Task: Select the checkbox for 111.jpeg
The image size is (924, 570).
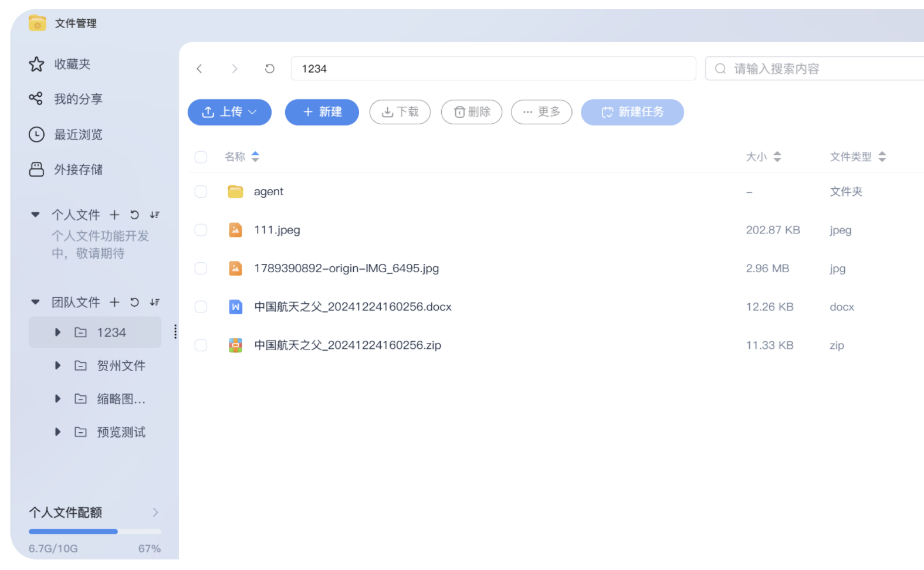Action: coord(201,230)
